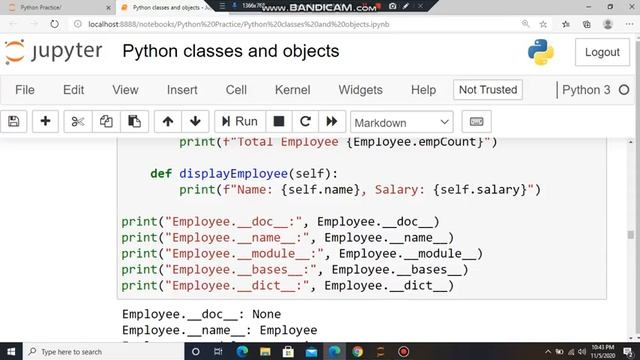Open the Help menu
Viewport: 640px width, 360px height.
pos(423,90)
